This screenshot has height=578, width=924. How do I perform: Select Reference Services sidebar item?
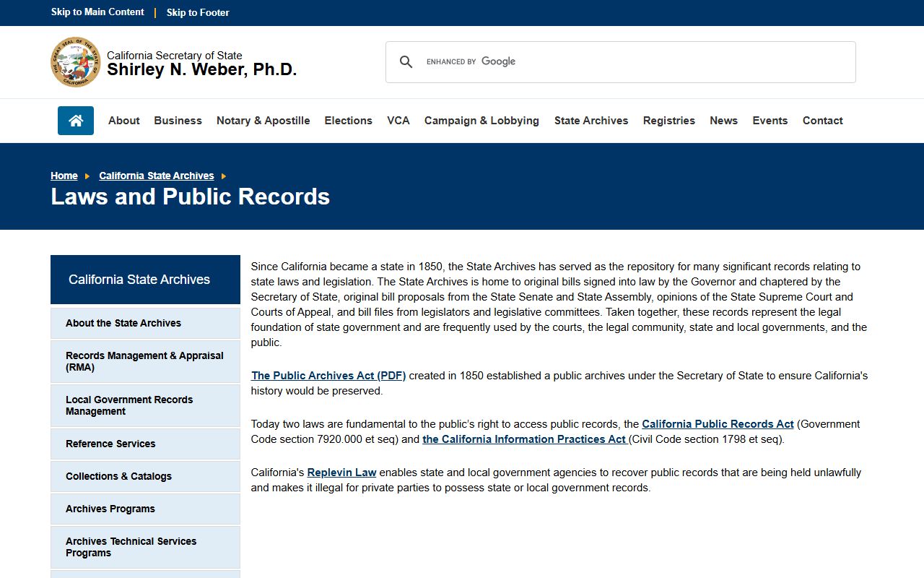tap(145, 444)
